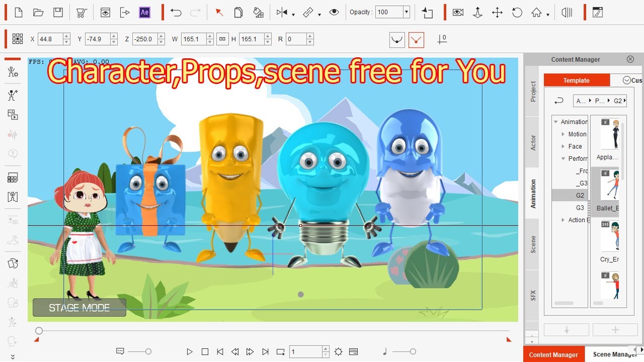Play the animation

(x=189, y=352)
